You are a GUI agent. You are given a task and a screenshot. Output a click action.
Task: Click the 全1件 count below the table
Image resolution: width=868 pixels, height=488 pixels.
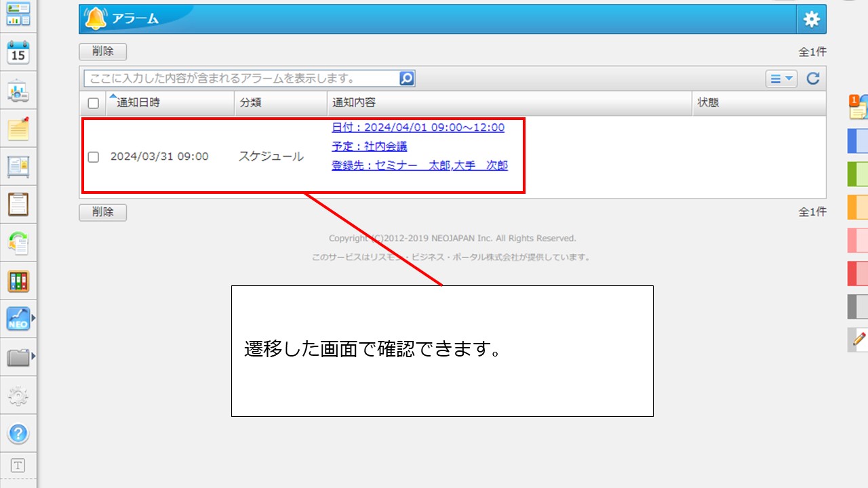[x=812, y=212]
